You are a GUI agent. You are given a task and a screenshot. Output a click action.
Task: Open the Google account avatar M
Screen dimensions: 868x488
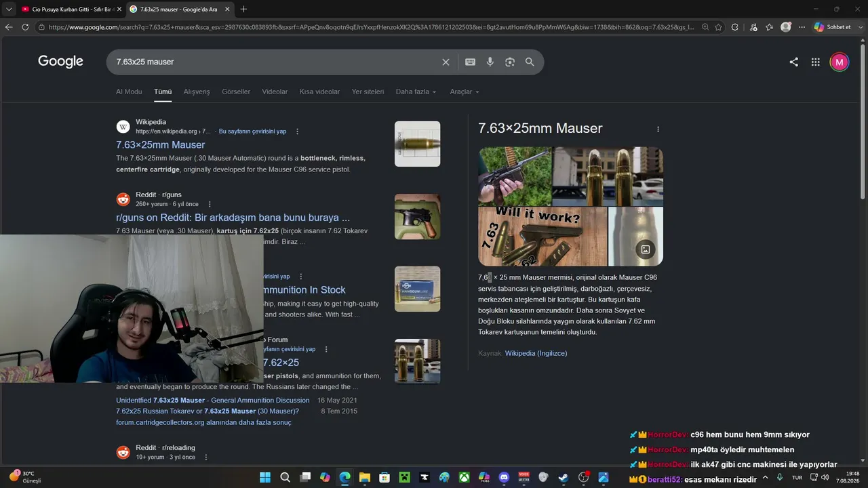pos(839,62)
